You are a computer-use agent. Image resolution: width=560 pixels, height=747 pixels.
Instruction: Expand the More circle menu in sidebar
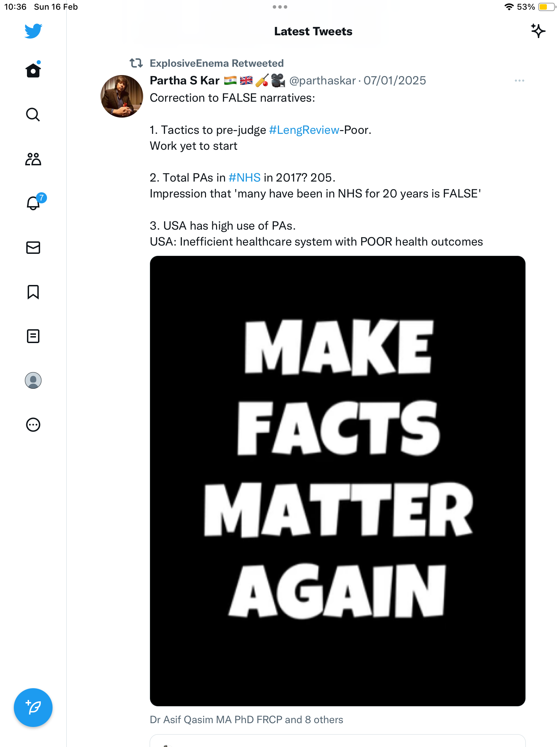click(x=33, y=425)
